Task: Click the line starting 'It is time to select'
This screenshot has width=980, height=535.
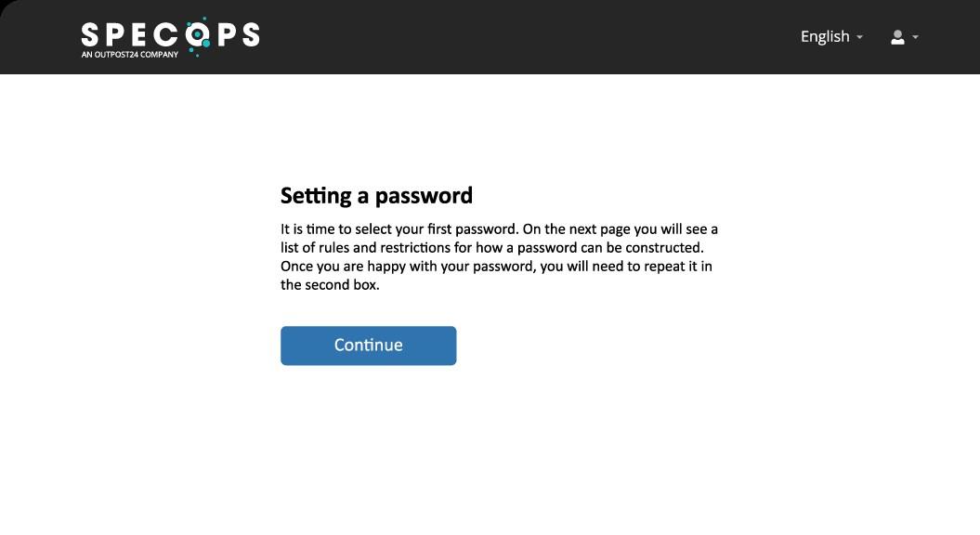Action: click(499, 228)
